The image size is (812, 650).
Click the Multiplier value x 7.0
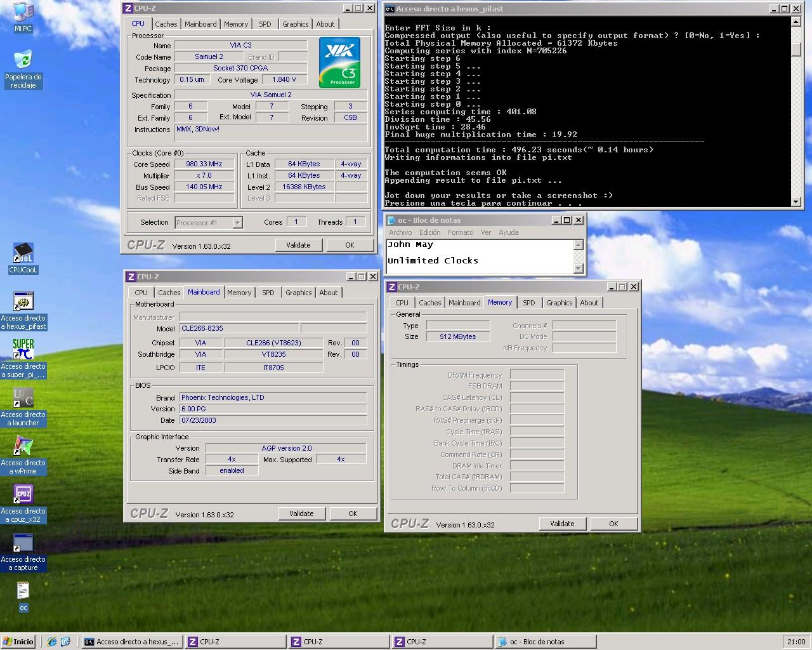[x=204, y=175]
